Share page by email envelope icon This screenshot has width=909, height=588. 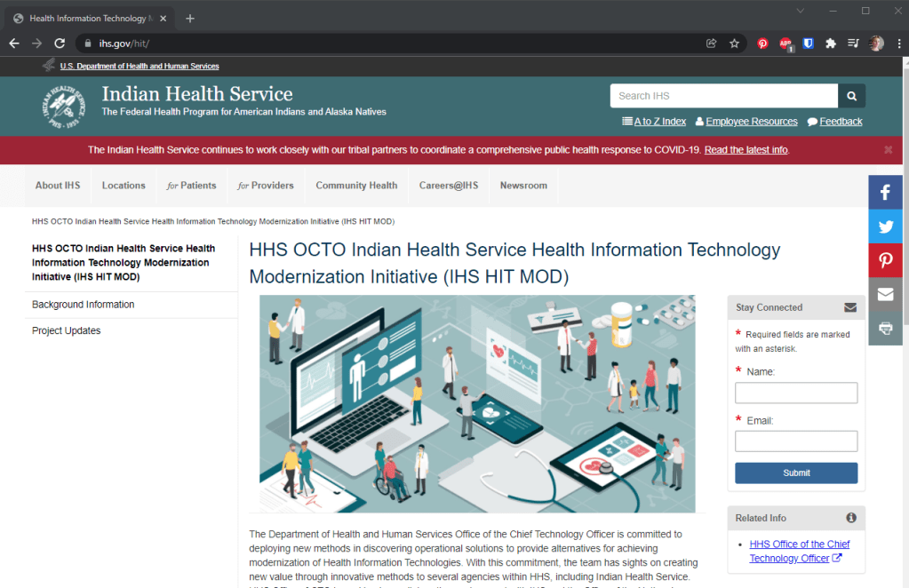click(x=885, y=294)
